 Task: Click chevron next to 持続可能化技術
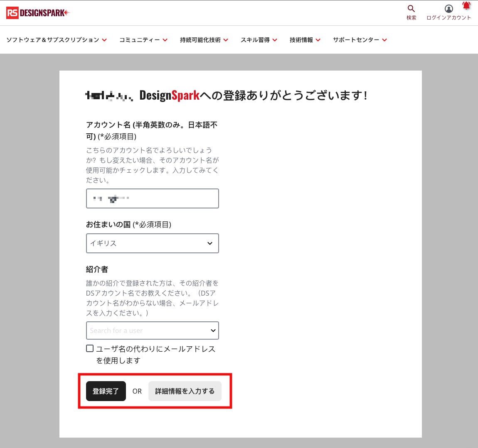coord(226,40)
